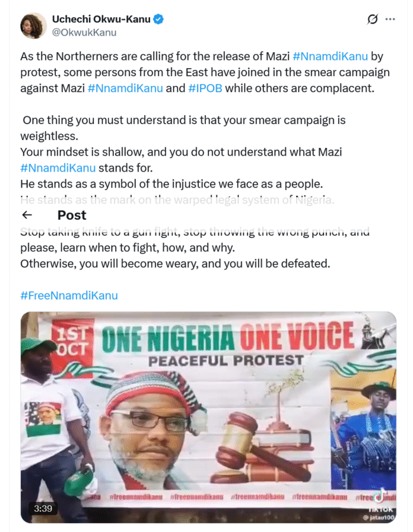Open the three-dot More options menu
The width and height of the screenshot is (413, 532).
point(390,20)
